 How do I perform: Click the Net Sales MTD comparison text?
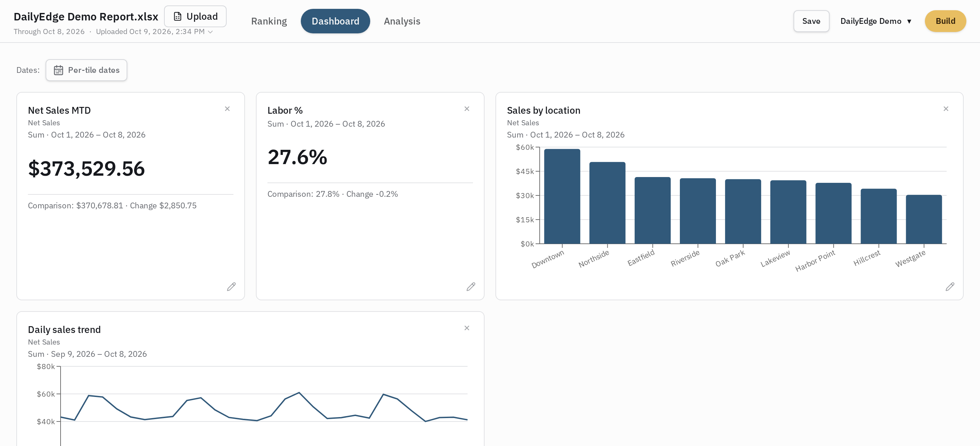click(112, 206)
